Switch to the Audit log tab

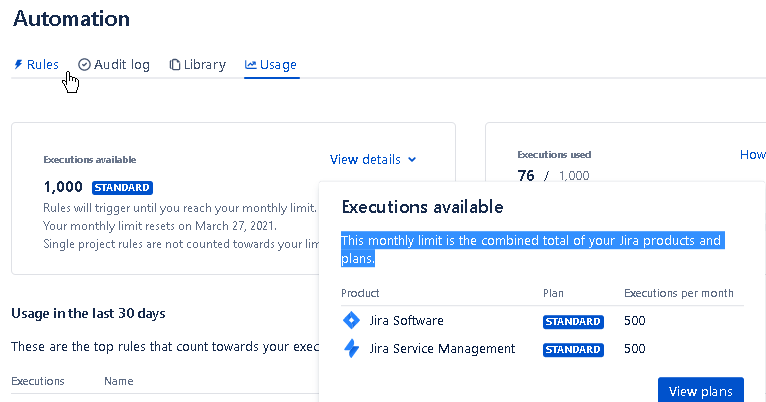tap(114, 64)
